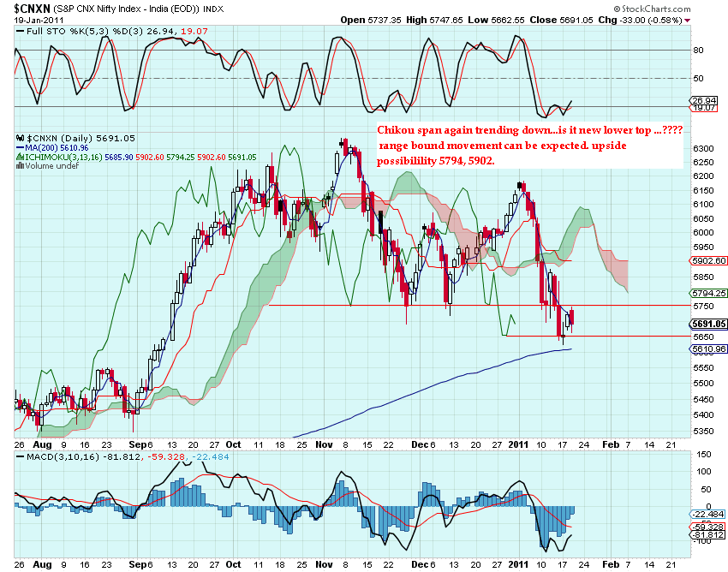Click Oct on the price chart date axis
Viewport: 728px width, 572px height.
pos(233,444)
